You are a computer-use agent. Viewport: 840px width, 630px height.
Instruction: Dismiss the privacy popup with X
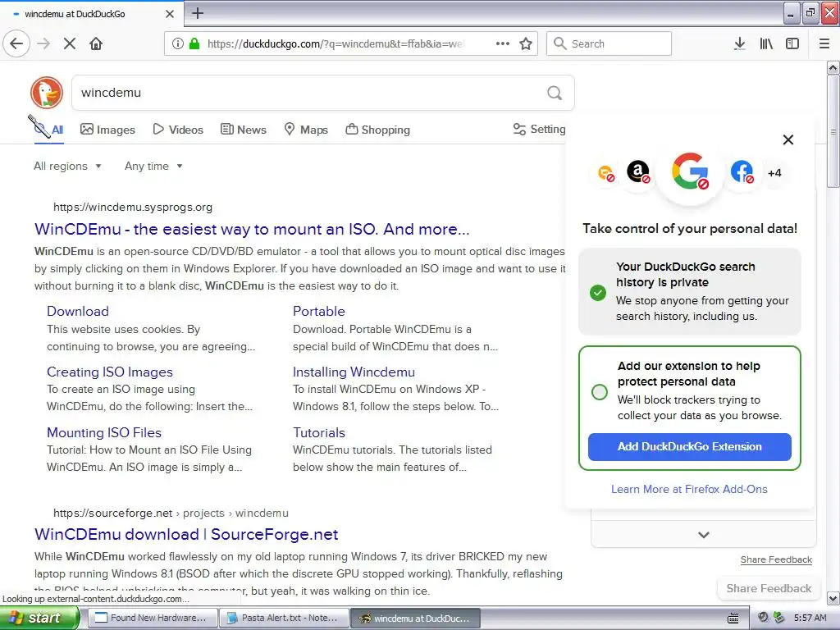[788, 139]
